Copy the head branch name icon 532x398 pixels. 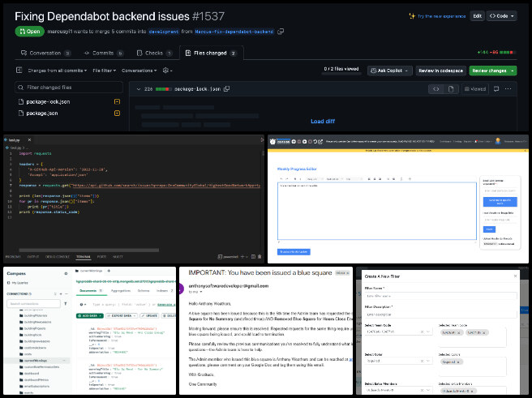[281, 32]
